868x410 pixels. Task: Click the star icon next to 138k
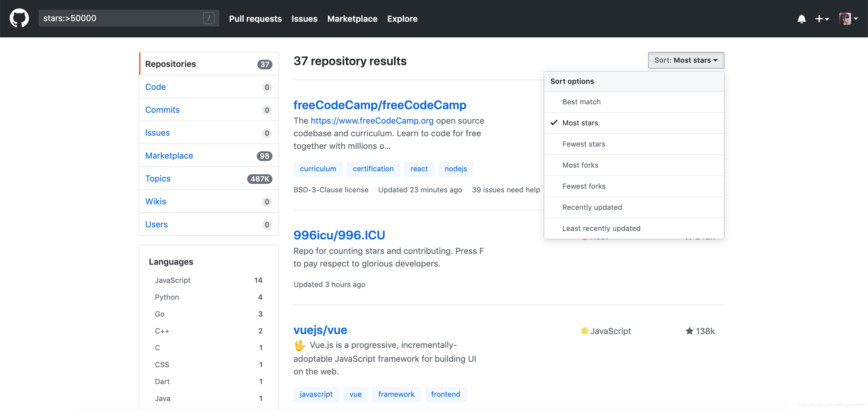click(689, 331)
